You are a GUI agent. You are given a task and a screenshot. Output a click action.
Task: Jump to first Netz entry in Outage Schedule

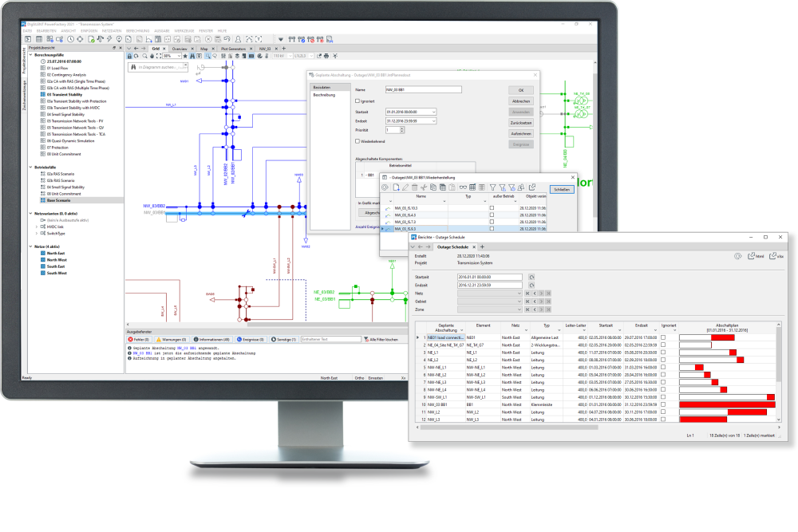(527, 294)
